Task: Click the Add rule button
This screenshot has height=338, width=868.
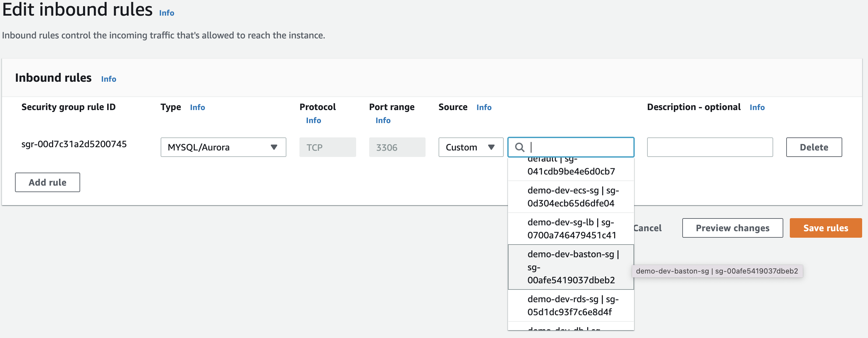Action: click(48, 182)
